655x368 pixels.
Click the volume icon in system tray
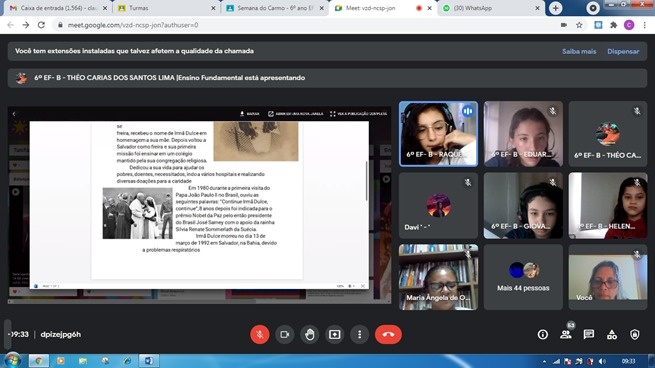[x=602, y=361]
